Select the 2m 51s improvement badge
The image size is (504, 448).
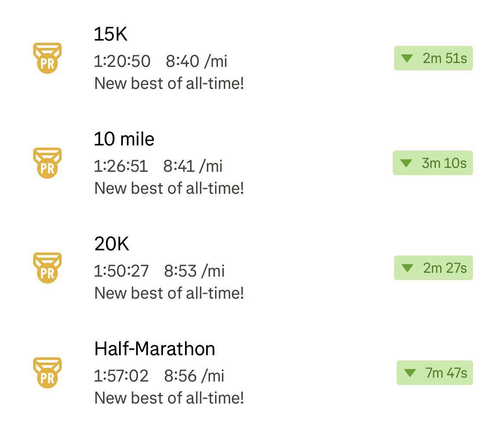433,58
